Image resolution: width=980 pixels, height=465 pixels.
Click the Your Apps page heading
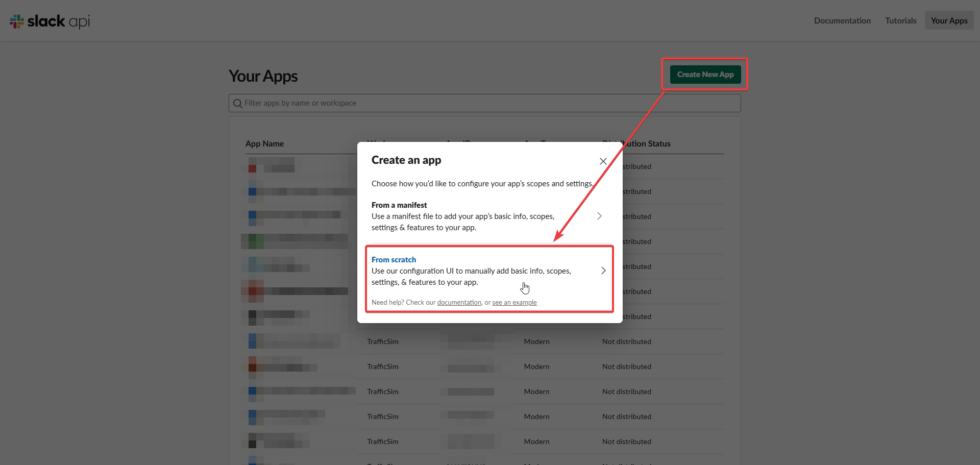[x=263, y=76]
